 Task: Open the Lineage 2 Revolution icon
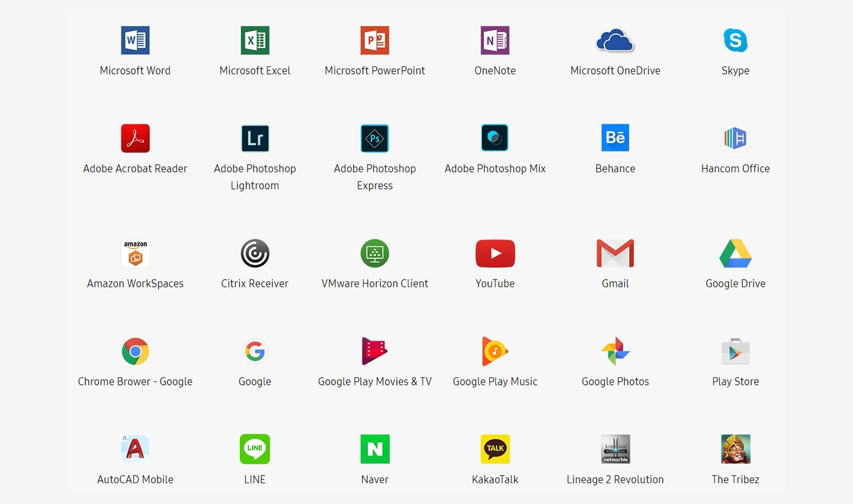(615, 449)
